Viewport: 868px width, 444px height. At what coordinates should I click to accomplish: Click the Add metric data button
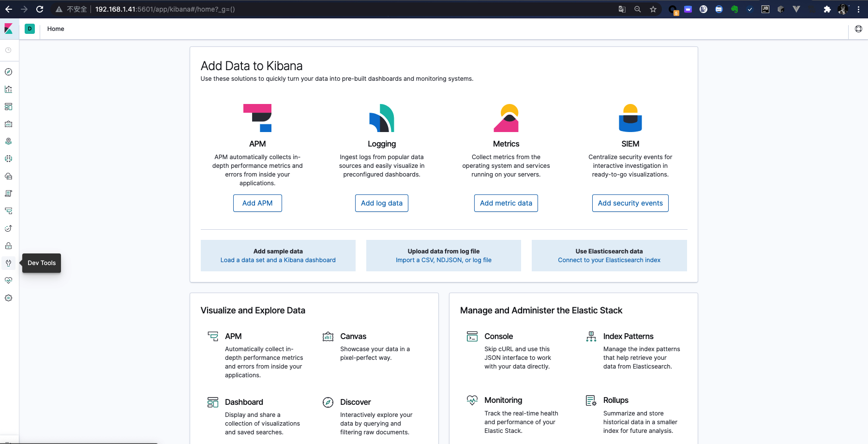tap(506, 203)
